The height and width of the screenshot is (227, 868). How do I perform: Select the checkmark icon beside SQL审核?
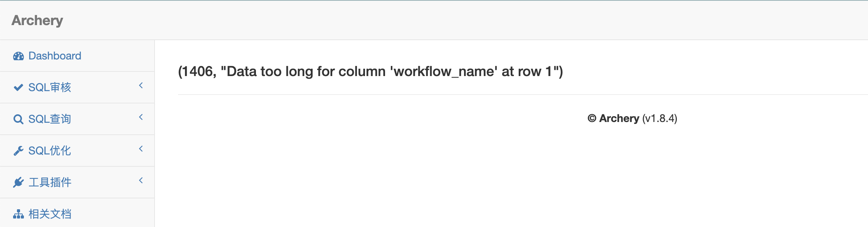18,87
